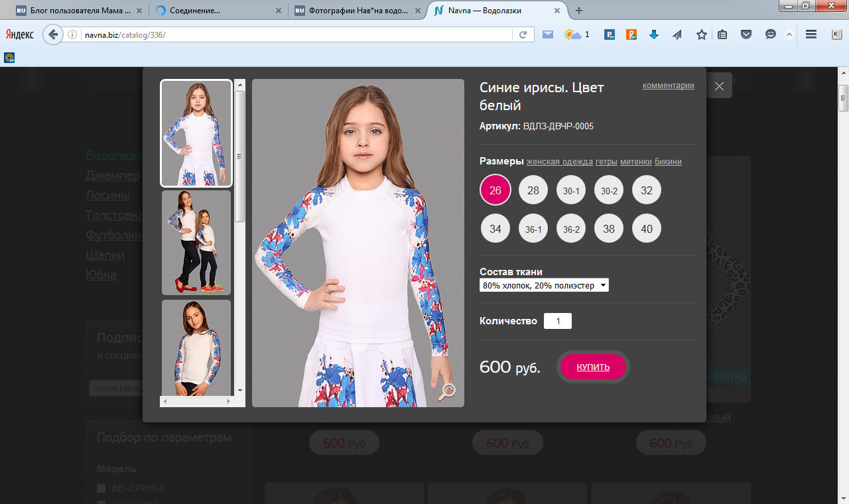Select size 30-2

coord(609,190)
